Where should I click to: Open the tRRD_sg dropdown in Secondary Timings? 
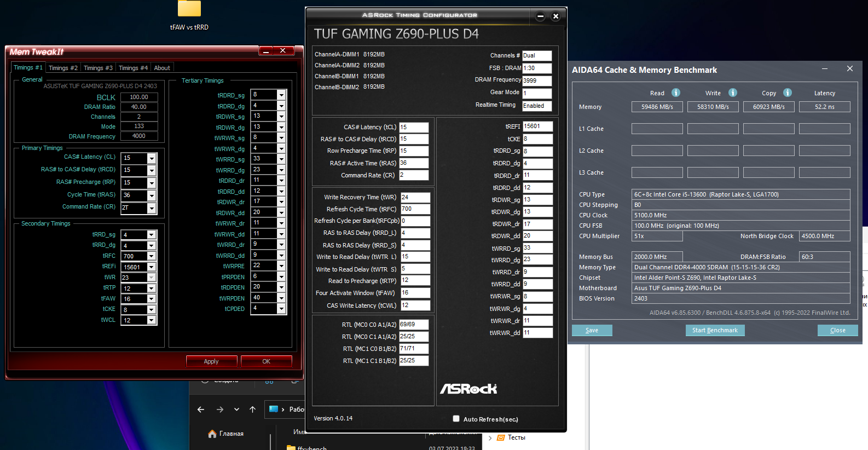point(152,235)
